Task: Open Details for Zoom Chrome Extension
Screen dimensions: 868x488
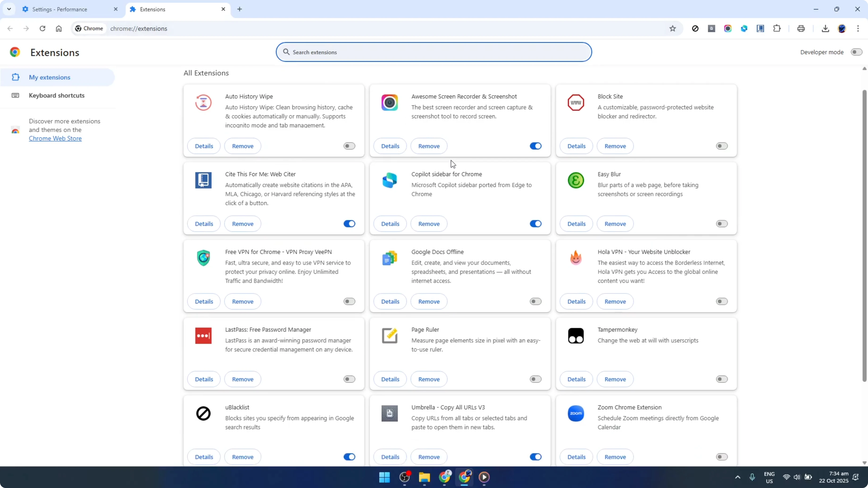Action: click(576, 457)
